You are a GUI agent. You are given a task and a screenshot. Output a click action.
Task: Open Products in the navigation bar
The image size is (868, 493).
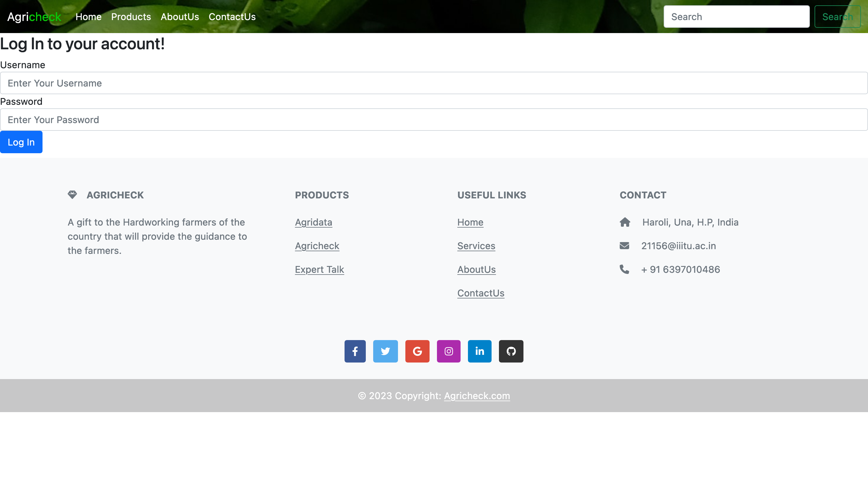click(x=131, y=17)
